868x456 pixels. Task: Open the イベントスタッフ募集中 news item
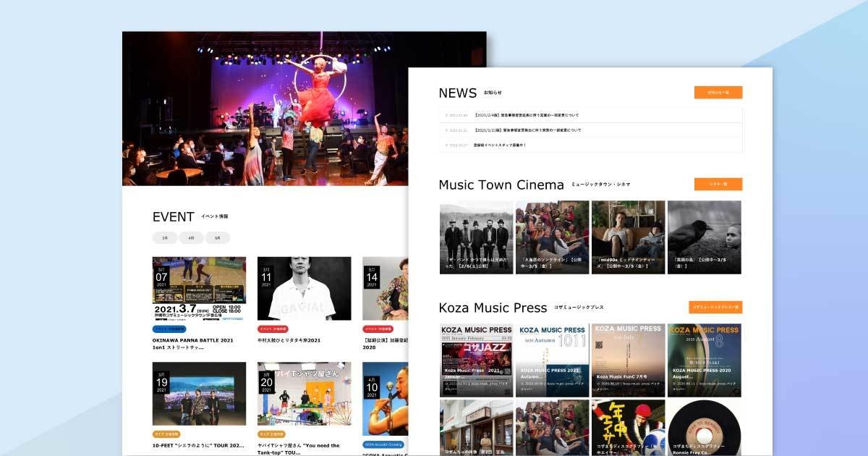[590, 145]
